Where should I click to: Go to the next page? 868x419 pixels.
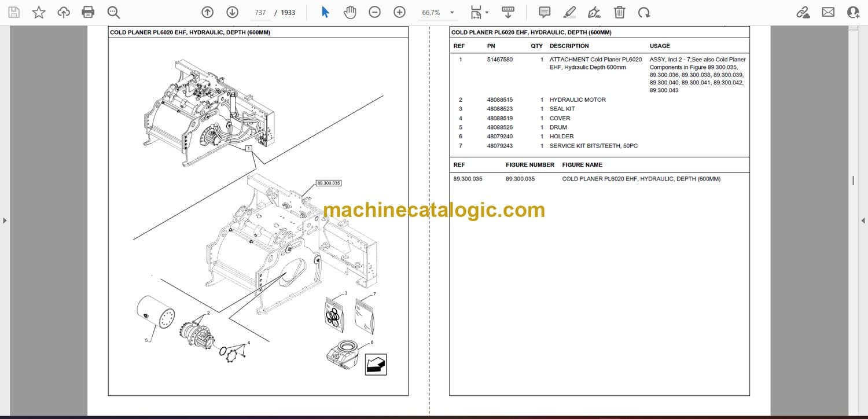pos(232,12)
